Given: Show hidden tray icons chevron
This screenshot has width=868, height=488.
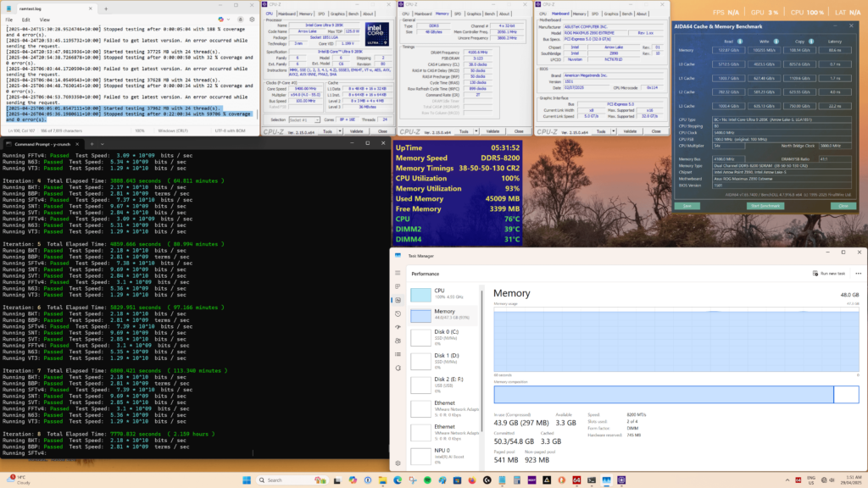Looking at the screenshot, I should [787, 480].
